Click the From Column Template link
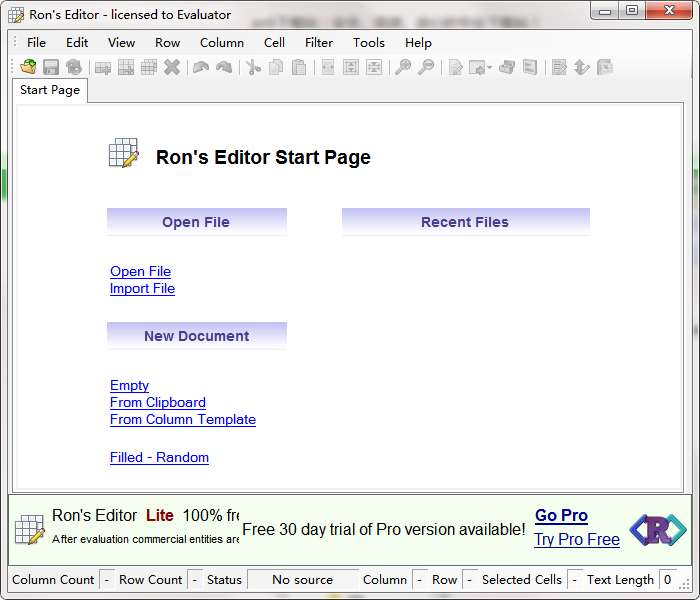This screenshot has height=600, width=700. tap(183, 420)
